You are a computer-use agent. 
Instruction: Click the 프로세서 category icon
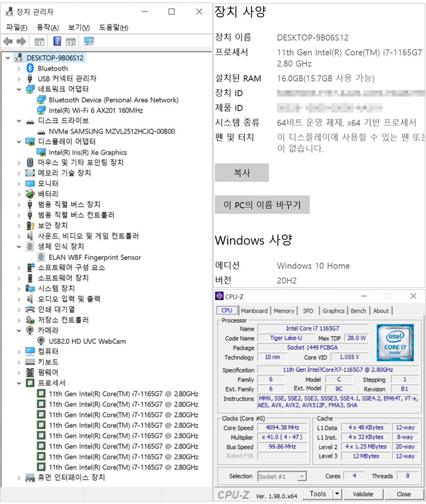pos(30,383)
